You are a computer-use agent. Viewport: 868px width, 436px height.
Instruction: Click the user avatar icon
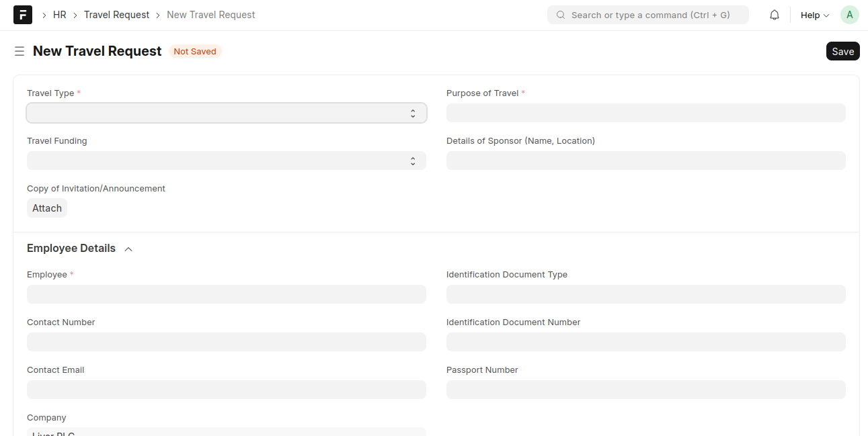tap(849, 15)
